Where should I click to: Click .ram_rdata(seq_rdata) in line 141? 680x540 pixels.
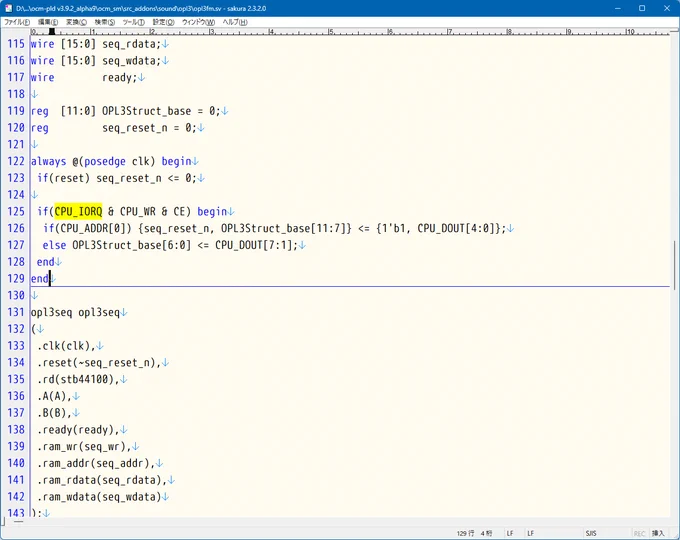point(99,480)
